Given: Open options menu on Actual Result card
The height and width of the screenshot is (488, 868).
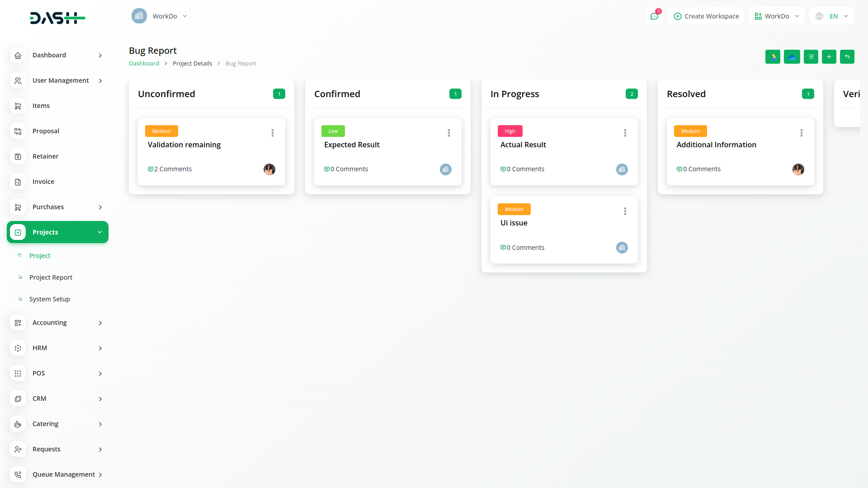Looking at the screenshot, I should pos(625,133).
